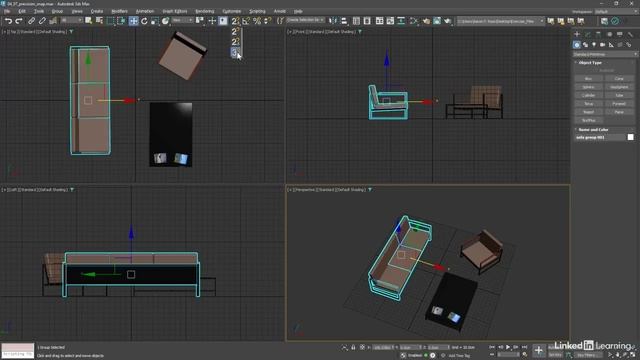
Task: Activate the Select and Scale tool
Action: coord(155,21)
